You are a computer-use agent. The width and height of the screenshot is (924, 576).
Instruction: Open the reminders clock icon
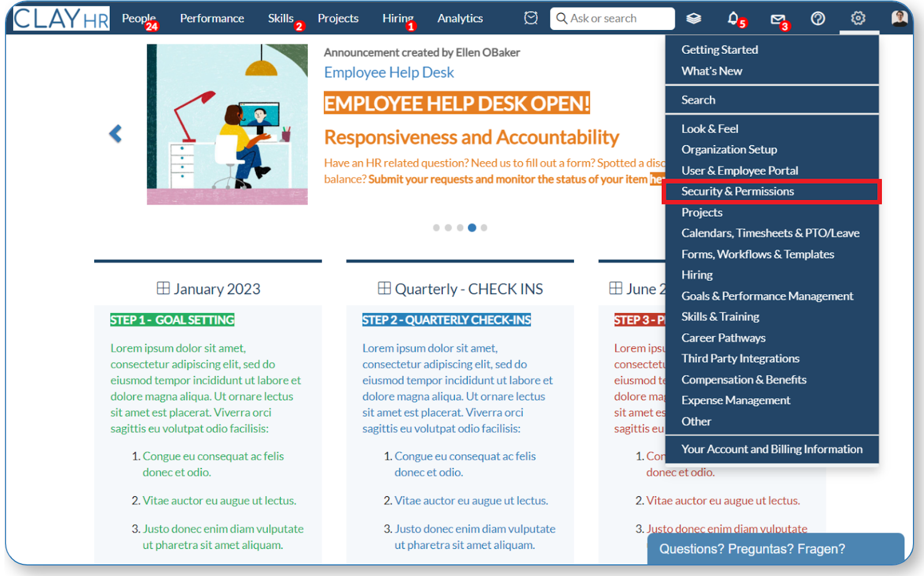coord(531,18)
